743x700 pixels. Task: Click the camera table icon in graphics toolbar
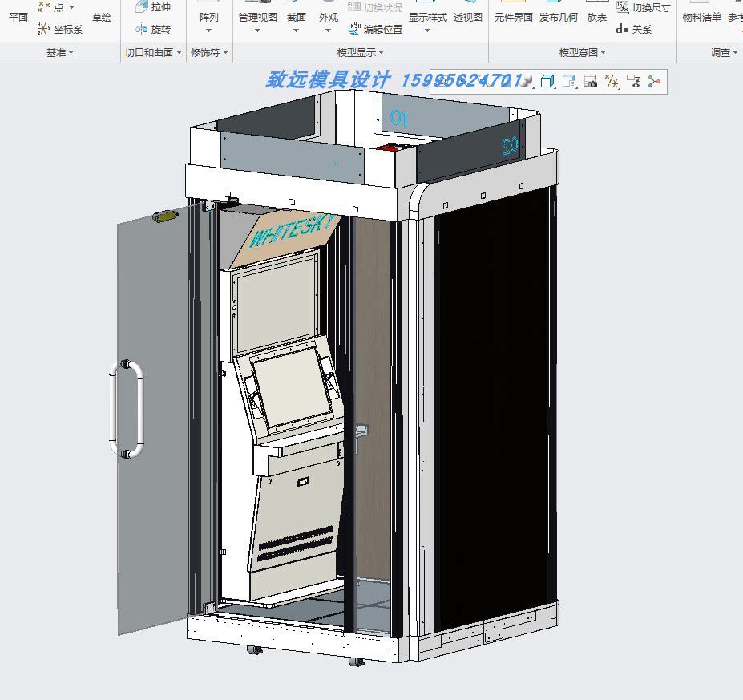(591, 82)
